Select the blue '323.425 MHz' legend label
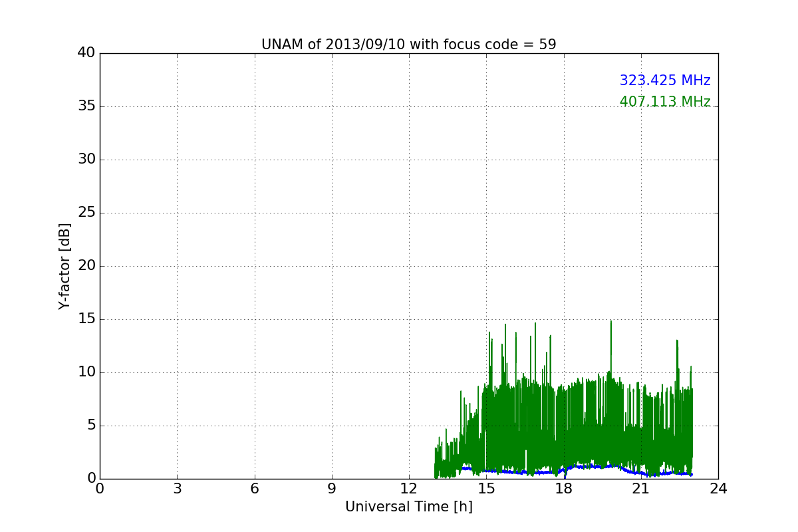Viewport: 798px width, 532px height. tap(665, 80)
